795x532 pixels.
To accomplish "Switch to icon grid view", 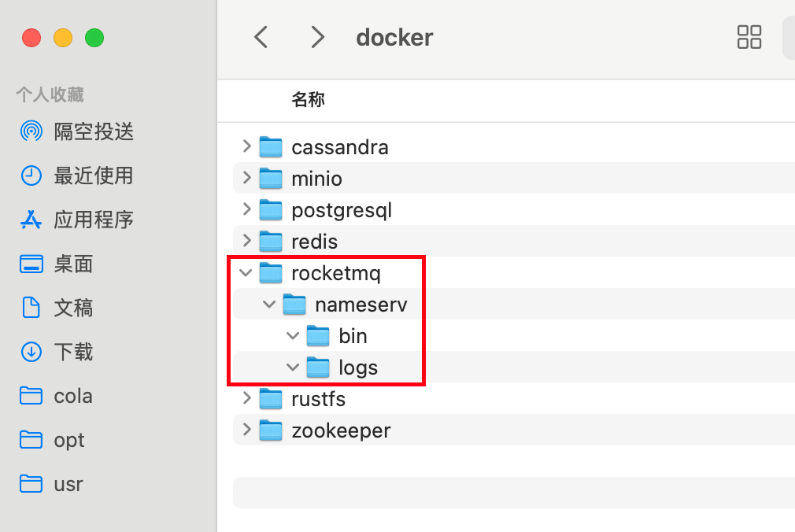I will tap(749, 37).
